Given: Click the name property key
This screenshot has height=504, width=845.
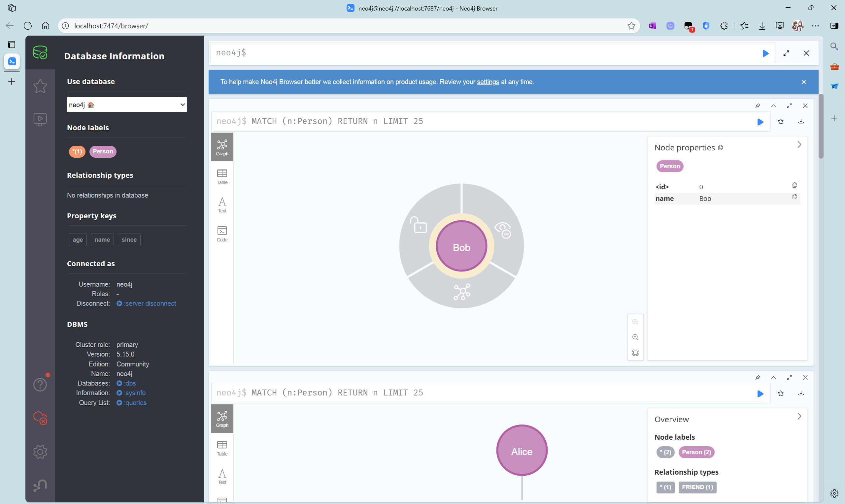Looking at the screenshot, I should [x=102, y=240].
